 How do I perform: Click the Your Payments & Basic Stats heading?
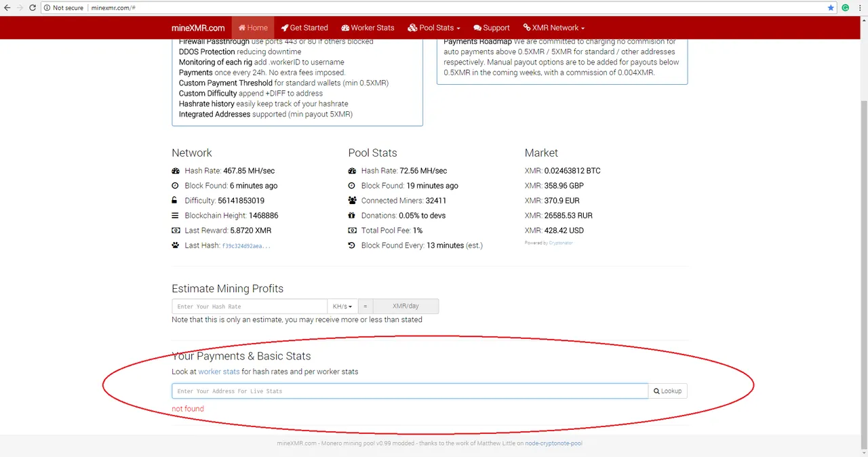click(241, 356)
